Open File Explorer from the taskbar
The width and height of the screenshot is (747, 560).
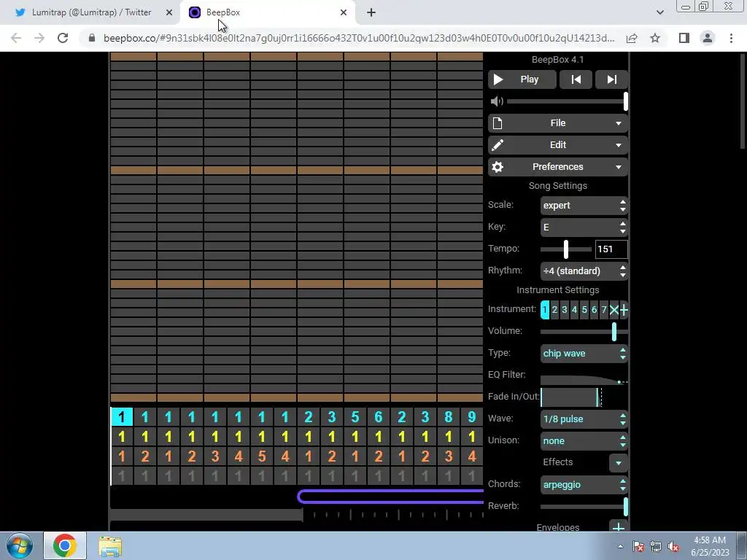click(110, 546)
